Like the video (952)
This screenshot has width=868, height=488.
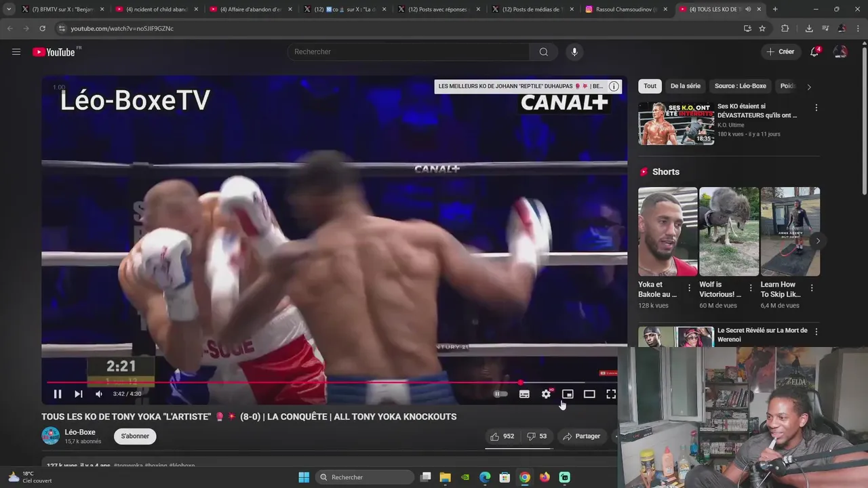pyautogui.click(x=502, y=436)
